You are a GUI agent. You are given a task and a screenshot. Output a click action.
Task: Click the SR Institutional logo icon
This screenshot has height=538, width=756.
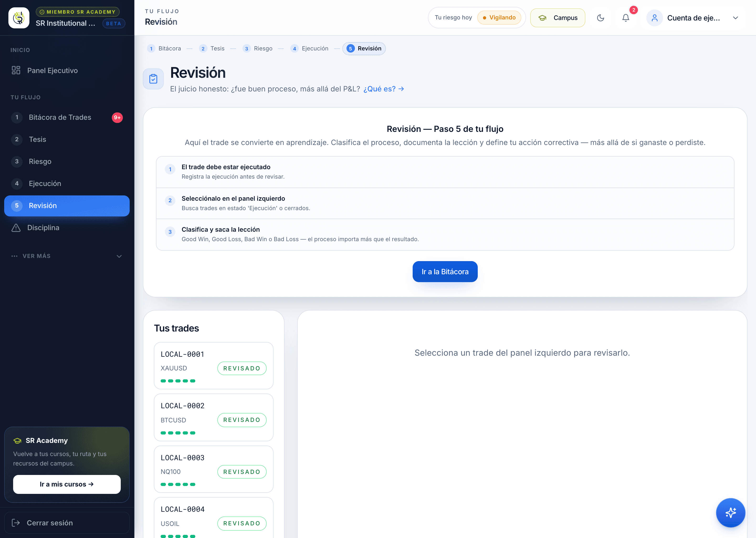point(19,18)
